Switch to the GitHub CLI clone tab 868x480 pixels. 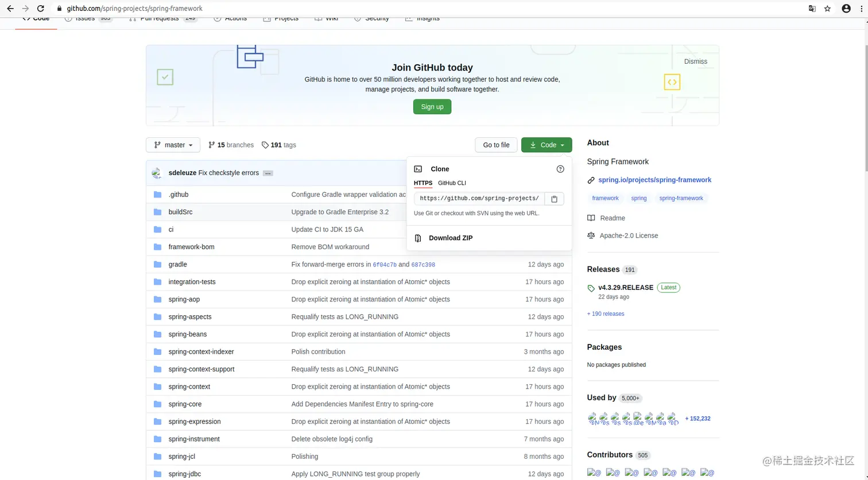(452, 183)
